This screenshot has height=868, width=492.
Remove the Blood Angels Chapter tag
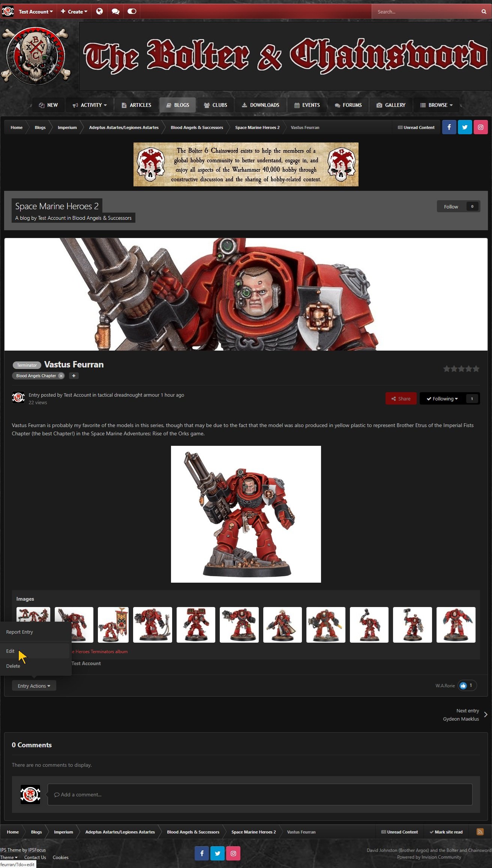[x=61, y=376]
